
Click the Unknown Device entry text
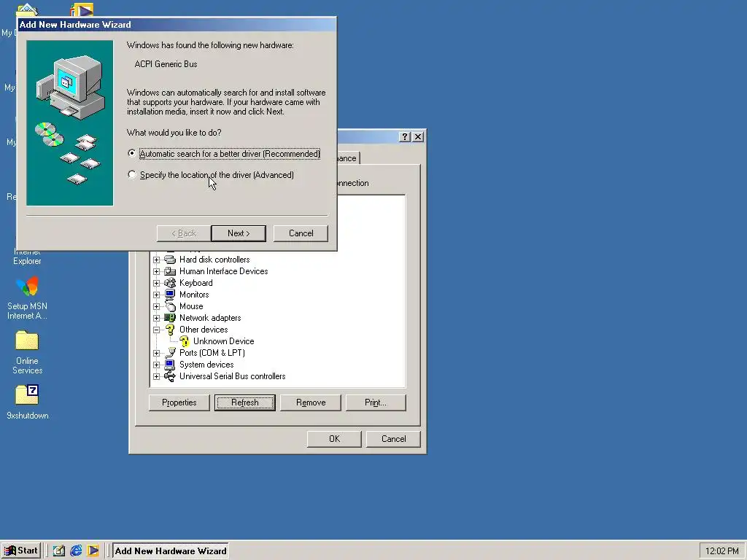pyautogui.click(x=223, y=341)
